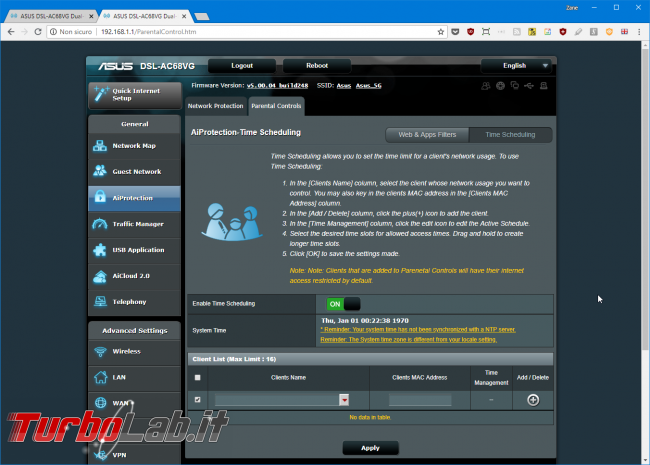Select Time Scheduling tab button
The width and height of the screenshot is (650, 465).
[510, 135]
